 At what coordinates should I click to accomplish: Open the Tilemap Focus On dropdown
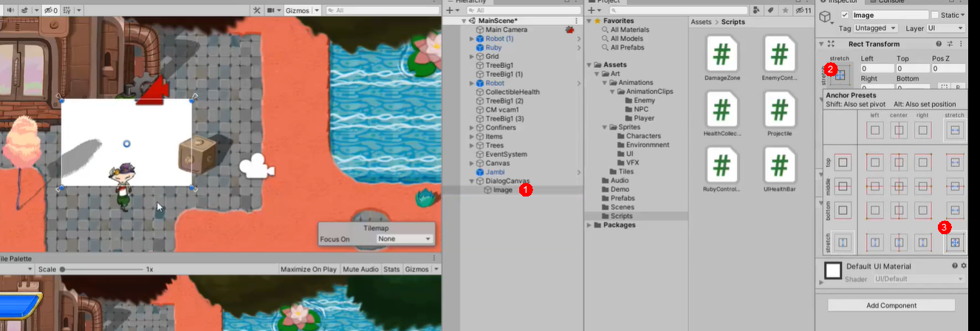point(404,239)
